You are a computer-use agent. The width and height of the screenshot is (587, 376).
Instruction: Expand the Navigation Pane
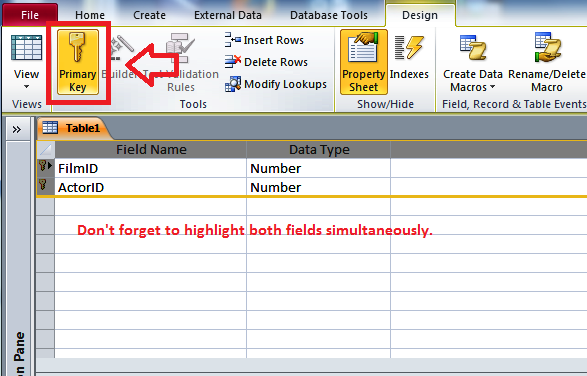pyautogui.click(x=16, y=130)
